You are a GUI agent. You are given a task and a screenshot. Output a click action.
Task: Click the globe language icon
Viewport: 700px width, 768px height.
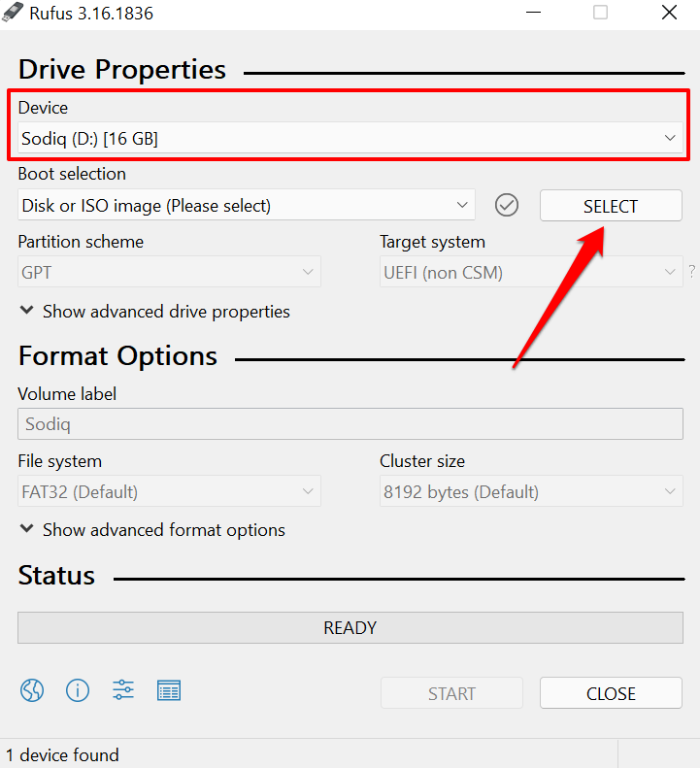(32, 690)
